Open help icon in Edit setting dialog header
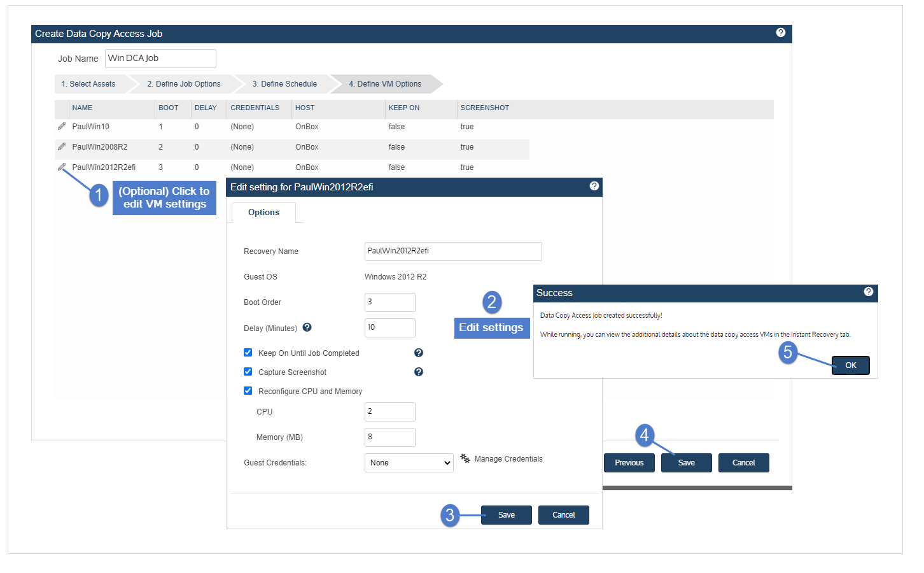924x573 pixels. point(594,186)
